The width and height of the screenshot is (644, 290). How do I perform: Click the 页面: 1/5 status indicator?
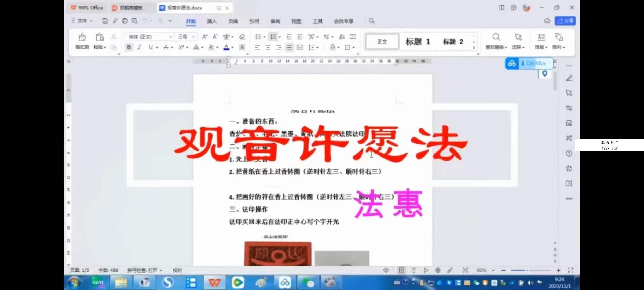click(x=79, y=270)
